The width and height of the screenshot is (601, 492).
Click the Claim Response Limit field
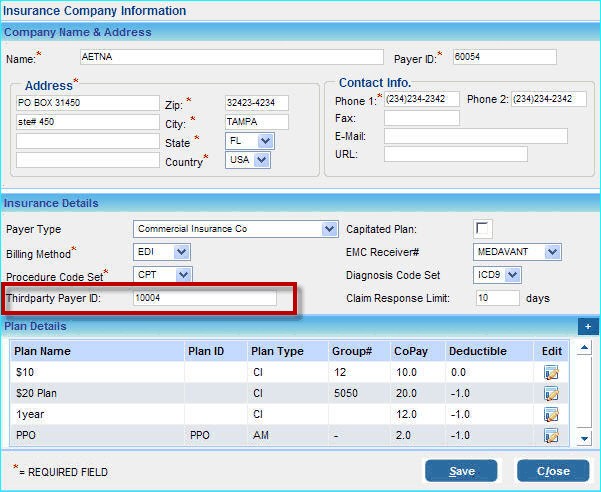tap(496, 298)
